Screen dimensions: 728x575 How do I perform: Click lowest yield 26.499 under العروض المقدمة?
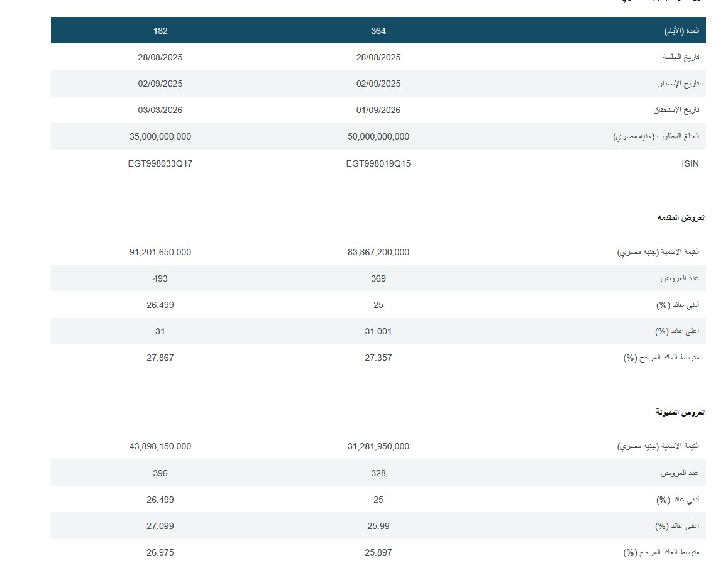(160, 305)
